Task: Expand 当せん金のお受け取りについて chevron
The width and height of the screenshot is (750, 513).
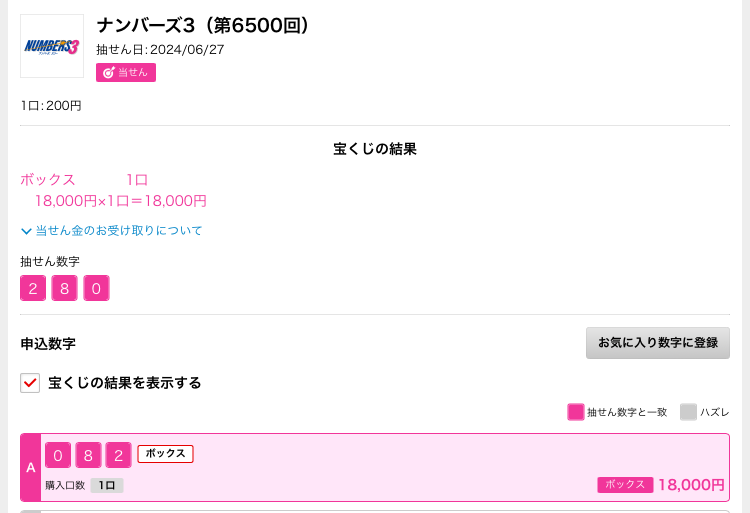Action: tap(26, 231)
